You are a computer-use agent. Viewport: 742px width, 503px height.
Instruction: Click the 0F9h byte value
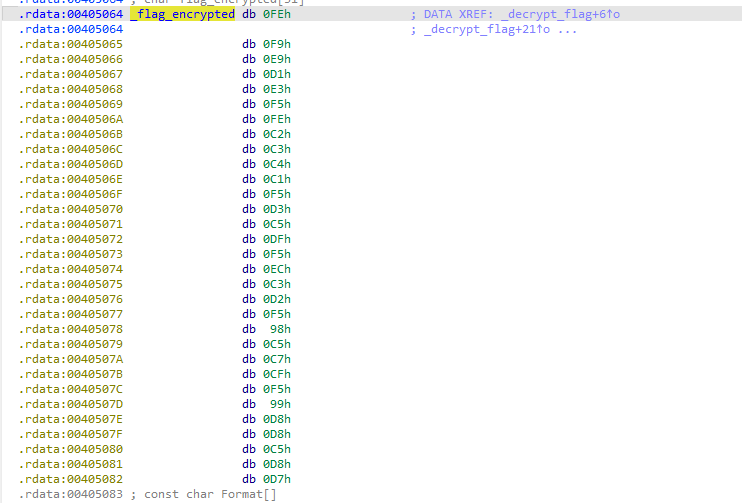277,44
